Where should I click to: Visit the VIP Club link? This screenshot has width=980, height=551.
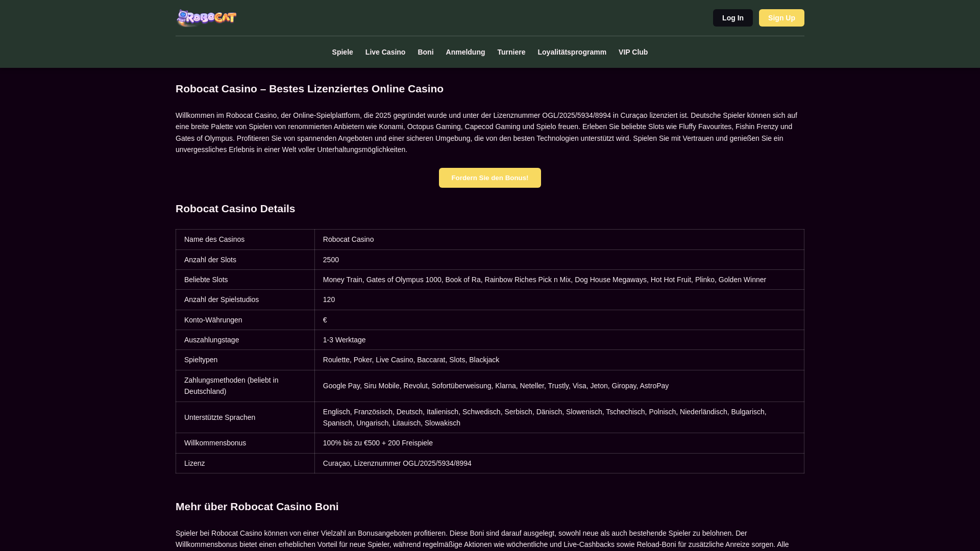coord(633,52)
